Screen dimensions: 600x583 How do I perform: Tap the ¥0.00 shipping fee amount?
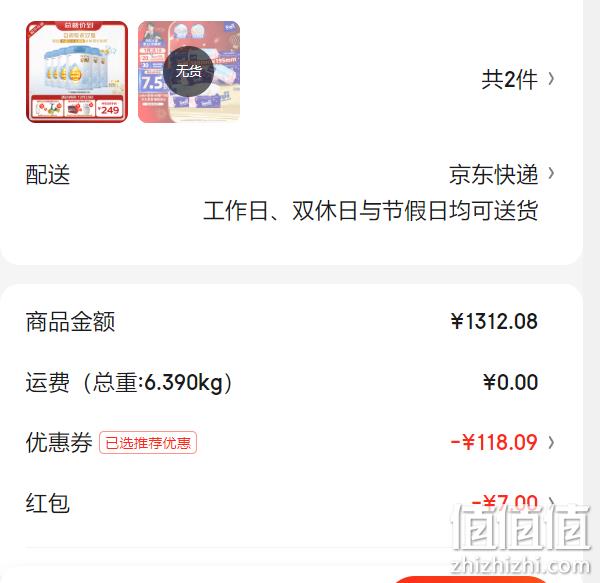pos(510,382)
